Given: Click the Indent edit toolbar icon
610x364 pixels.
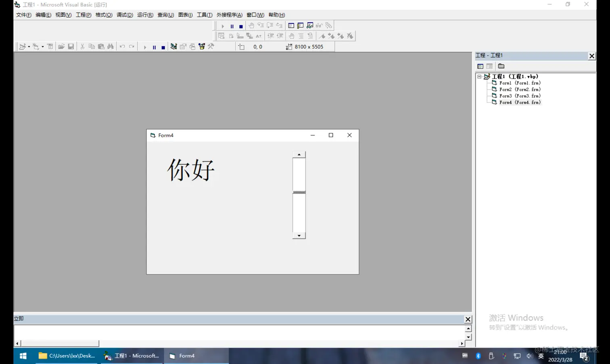Looking at the screenshot, I should (x=271, y=36).
